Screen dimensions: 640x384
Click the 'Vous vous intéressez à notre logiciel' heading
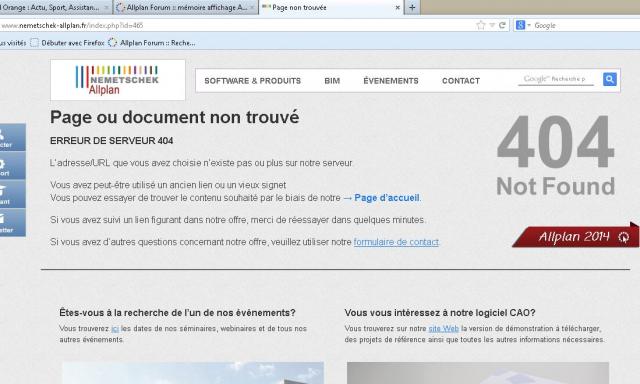tap(440, 313)
